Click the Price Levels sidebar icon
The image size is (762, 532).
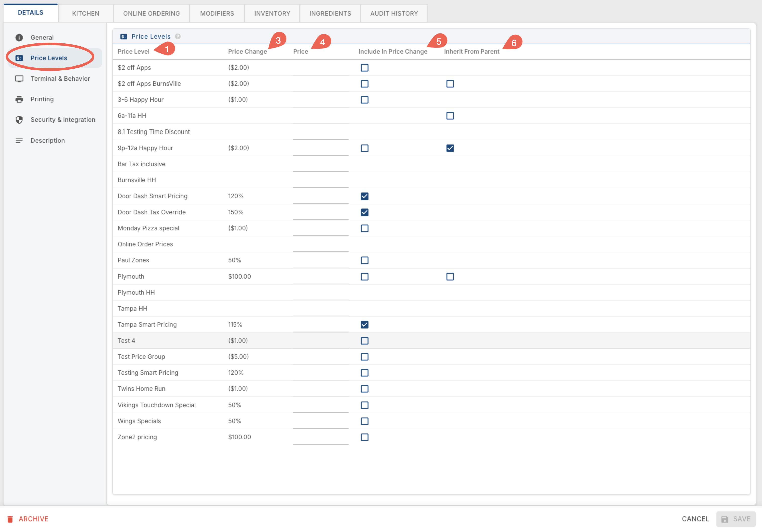(19, 58)
